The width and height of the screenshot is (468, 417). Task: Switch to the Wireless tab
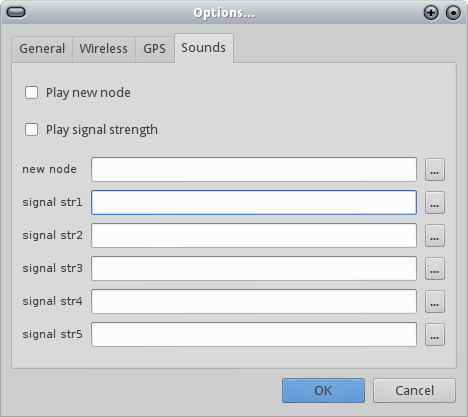click(x=104, y=49)
